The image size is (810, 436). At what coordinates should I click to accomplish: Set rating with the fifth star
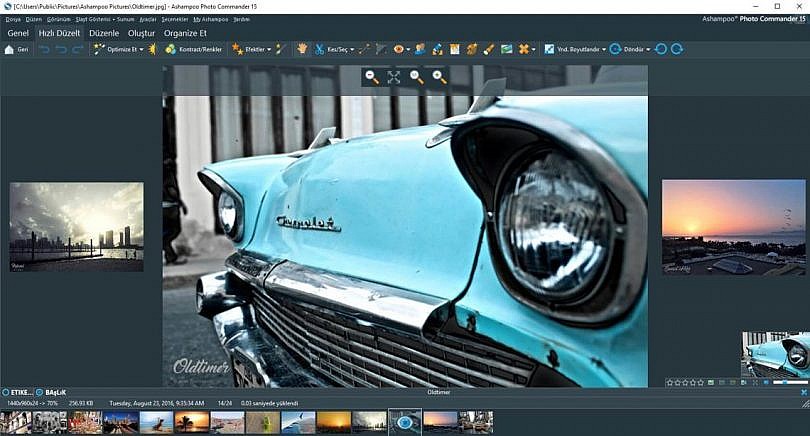coord(701,383)
